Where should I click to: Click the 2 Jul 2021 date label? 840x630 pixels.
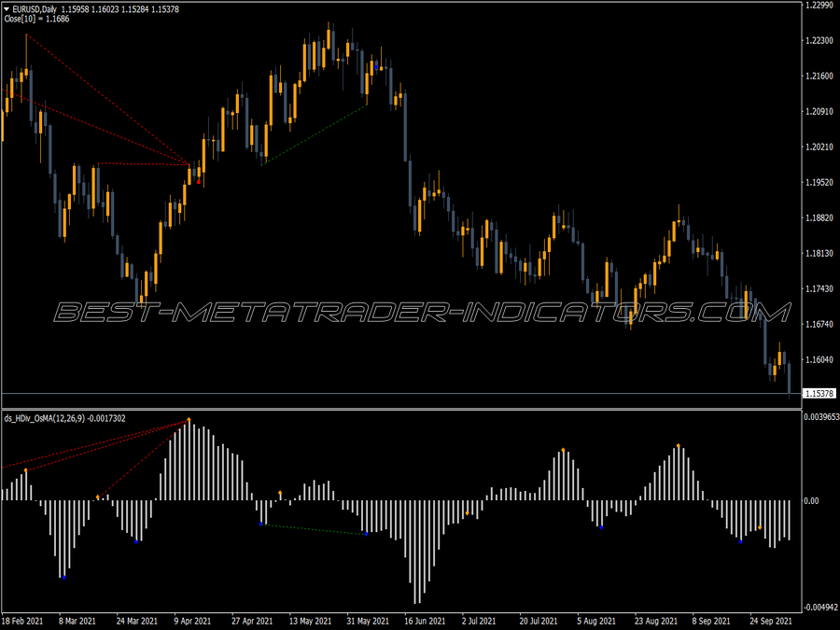pyautogui.click(x=479, y=622)
